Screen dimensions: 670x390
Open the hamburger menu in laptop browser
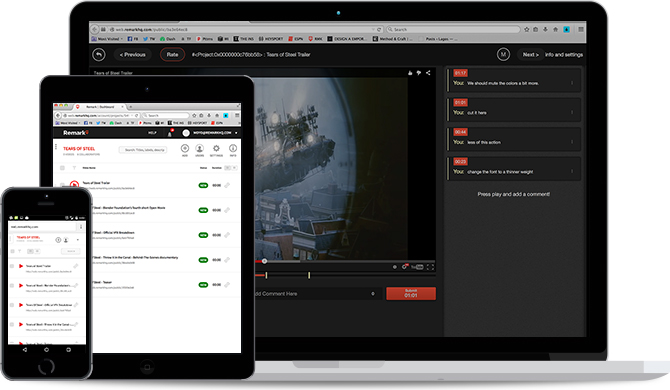[581, 29]
